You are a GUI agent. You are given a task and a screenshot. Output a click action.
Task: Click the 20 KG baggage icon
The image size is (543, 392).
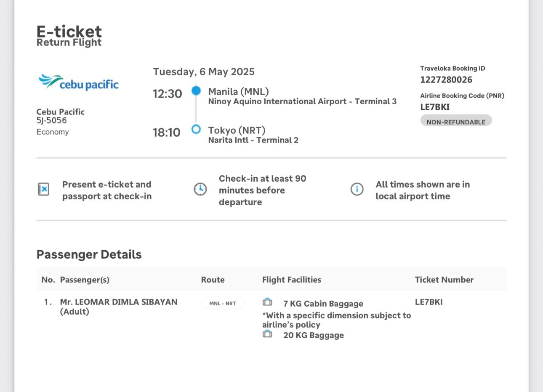point(267,334)
